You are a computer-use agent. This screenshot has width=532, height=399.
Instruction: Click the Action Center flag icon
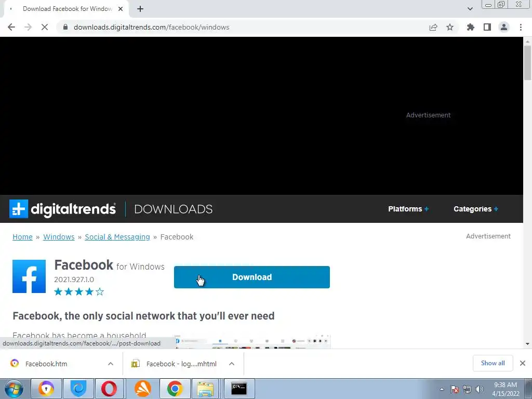(455, 389)
